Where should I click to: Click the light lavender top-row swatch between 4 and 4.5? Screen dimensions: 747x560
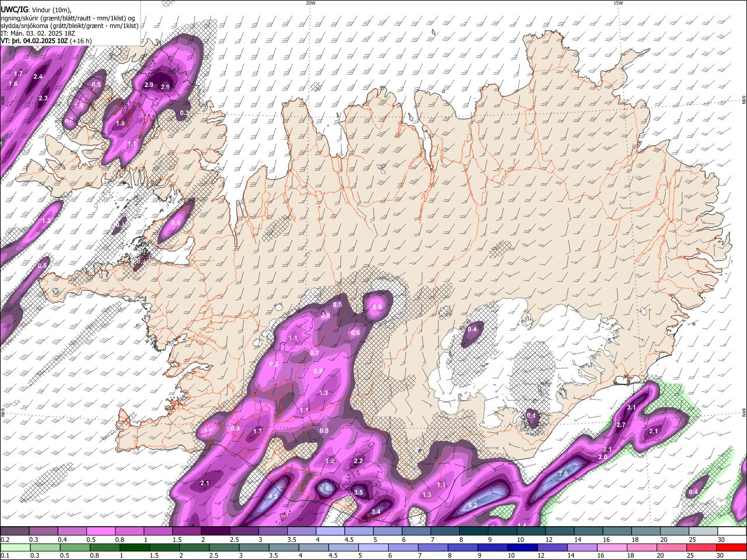(330, 531)
